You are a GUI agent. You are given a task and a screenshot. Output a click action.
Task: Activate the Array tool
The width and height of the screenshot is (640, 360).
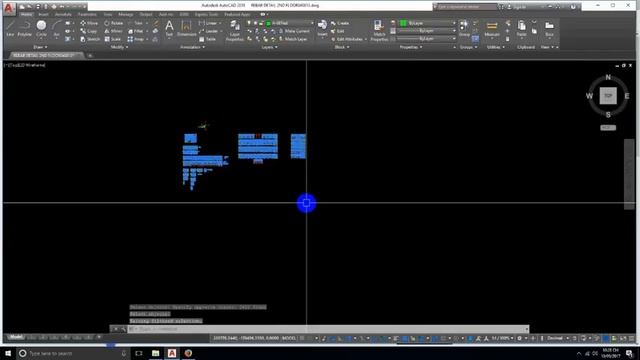click(x=136, y=39)
